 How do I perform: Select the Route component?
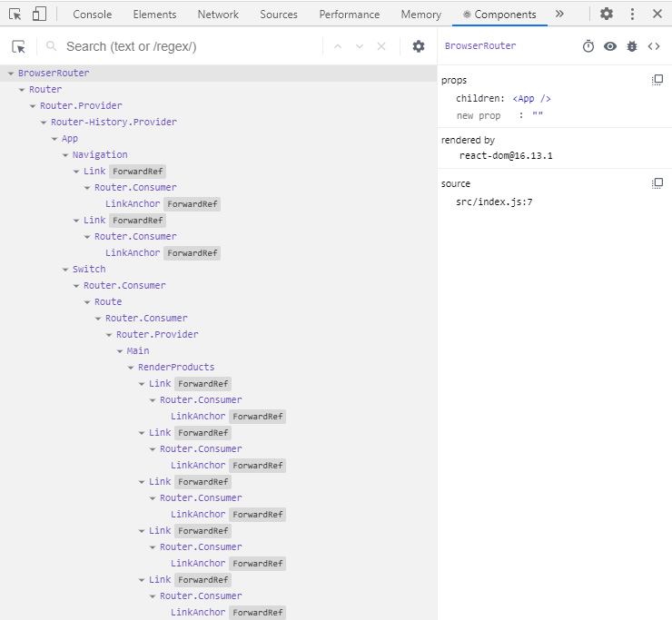pos(108,301)
